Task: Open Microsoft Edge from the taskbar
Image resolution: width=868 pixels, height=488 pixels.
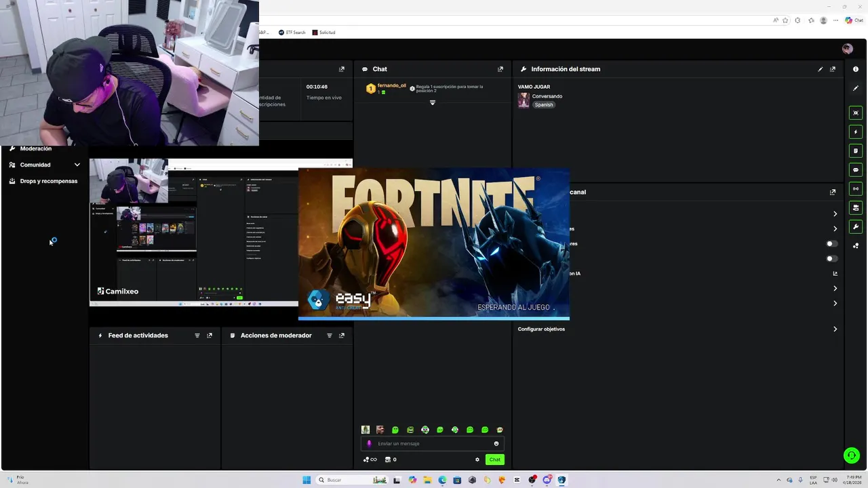Action: (442, 480)
